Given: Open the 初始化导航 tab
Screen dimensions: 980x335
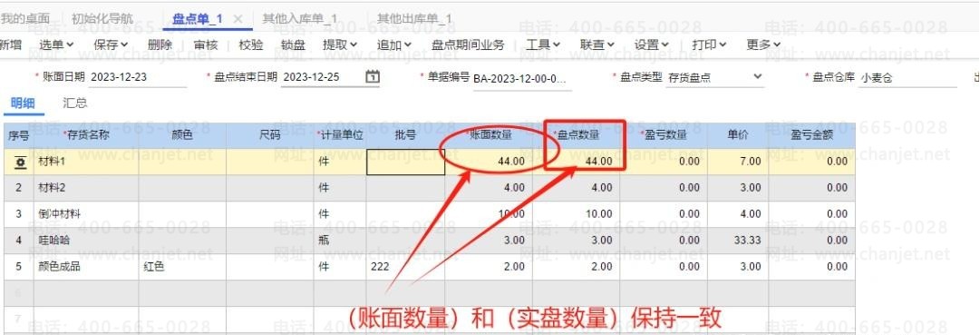Looking at the screenshot, I should coord(102,19).
